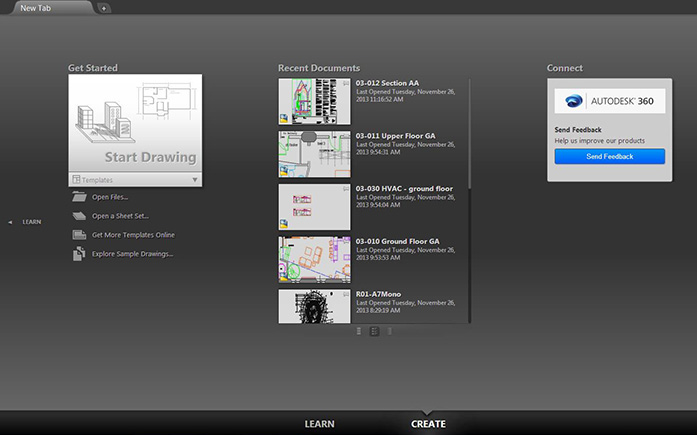Image resolution: width=698 pixels, height=435 pixels.
Task: Open the 03-010 Ground Floor GA thumbnail
Action: click(x=314, y=260)
